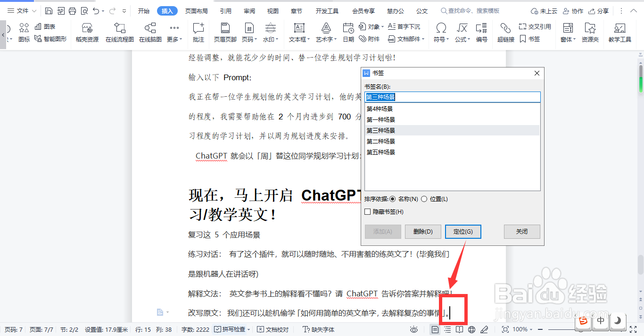644x336 pixels.
Task: Check 隐藏书签(H) checkbox
Action: coord(368,212)
